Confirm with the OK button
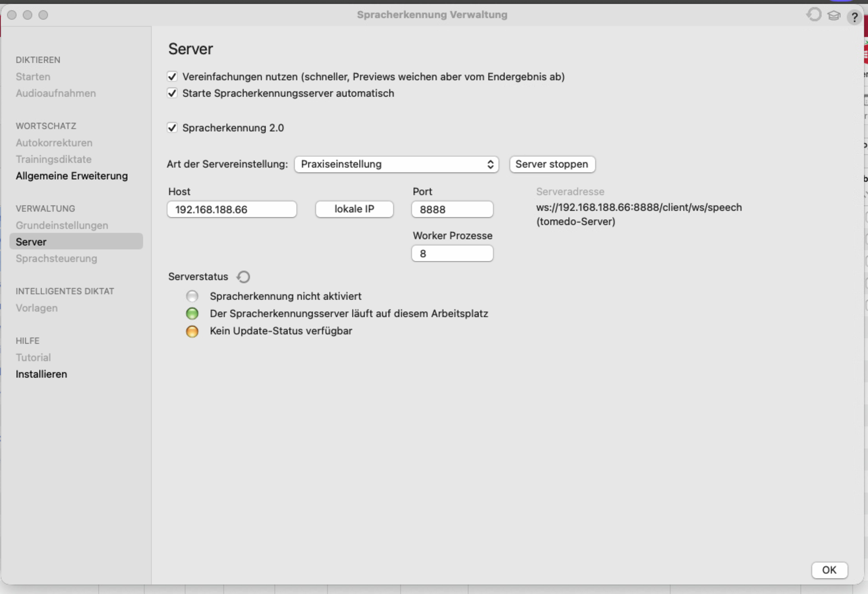868x594 pixels. click(x=829, y=570)
